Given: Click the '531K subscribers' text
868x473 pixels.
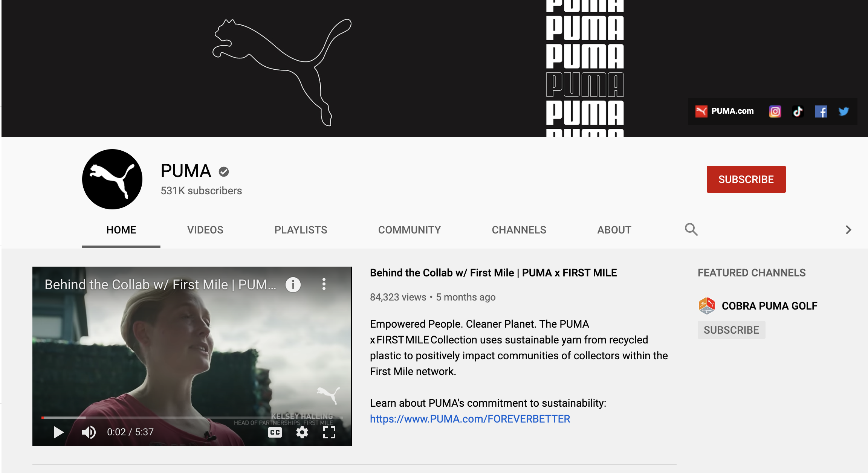Looking at the screenshot, I should pyautogui.click(x=201, y=191).
